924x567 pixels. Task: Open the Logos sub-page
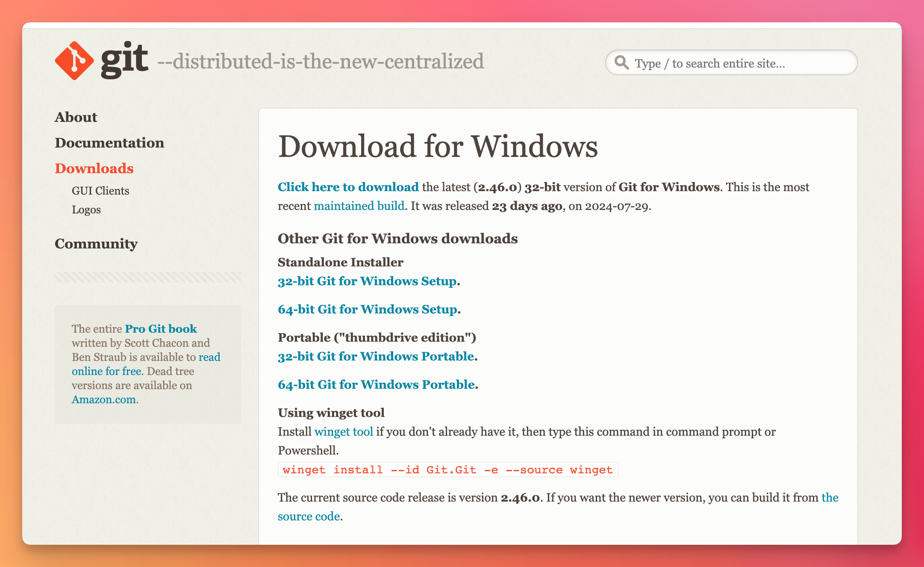coord(86,210)
